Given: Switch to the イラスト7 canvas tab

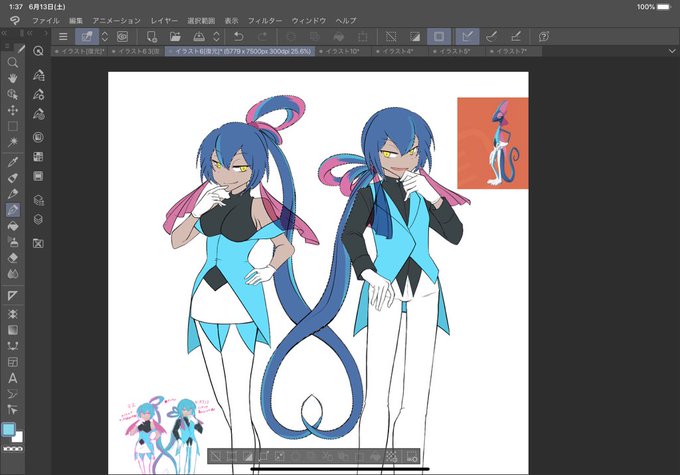Looking at the screenshot, I should click(x=513, y=51).
